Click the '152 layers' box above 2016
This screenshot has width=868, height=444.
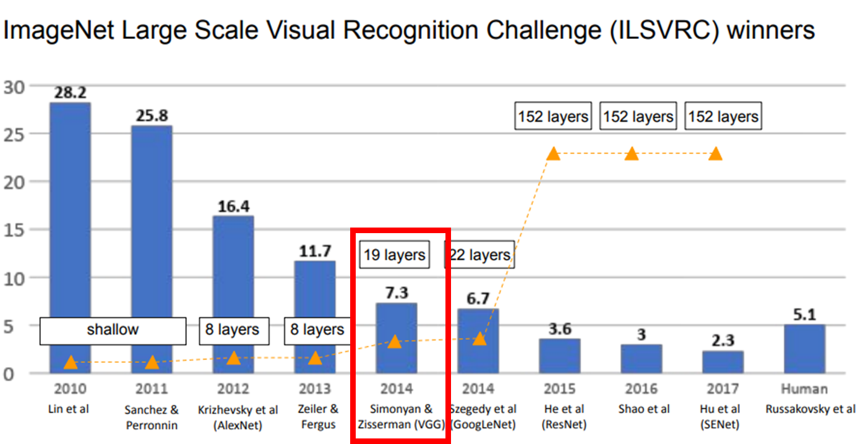[638, 116]
